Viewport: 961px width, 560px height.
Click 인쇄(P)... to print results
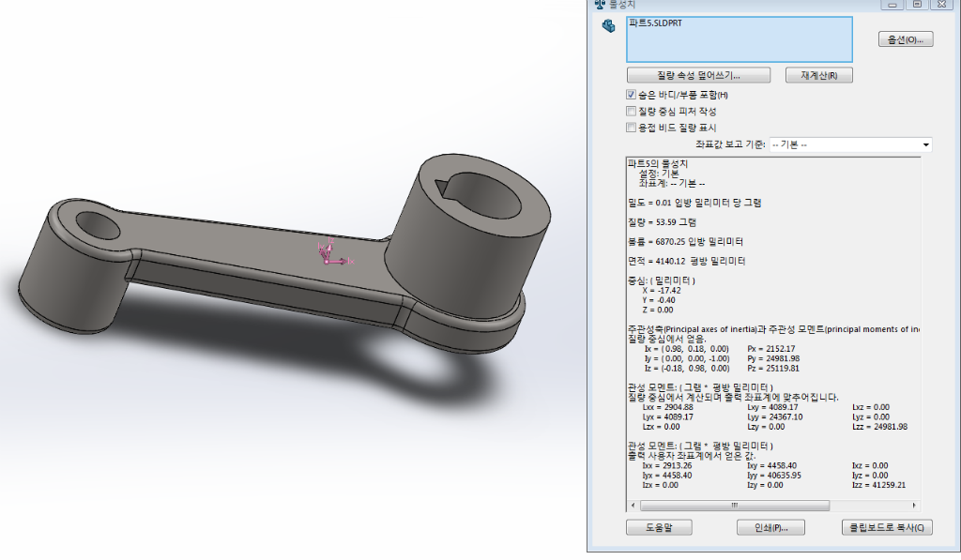click(770, 527)
